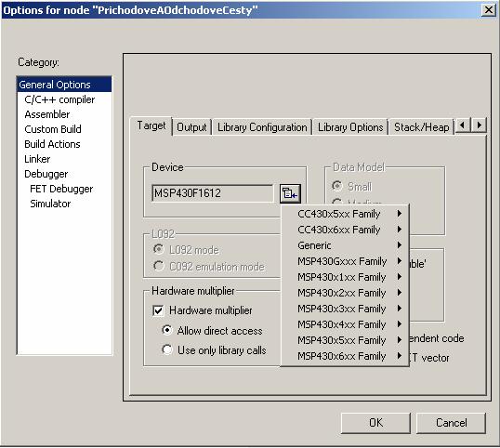This screenshot has width=500, height=448.
Task: Open the Library Options tab
Action: tap(350, 127)
